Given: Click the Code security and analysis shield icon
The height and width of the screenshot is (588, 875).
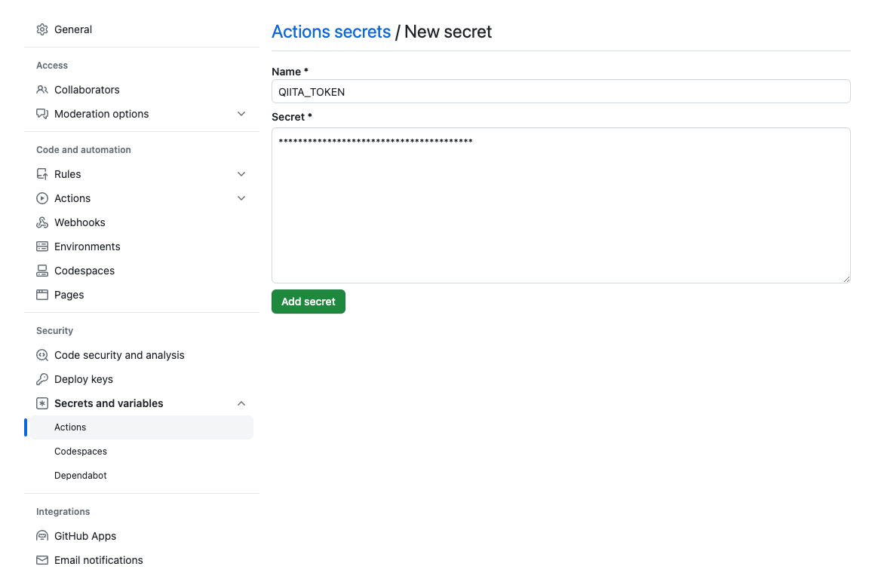Looking at the screenshot, I should tap(42, 355).
